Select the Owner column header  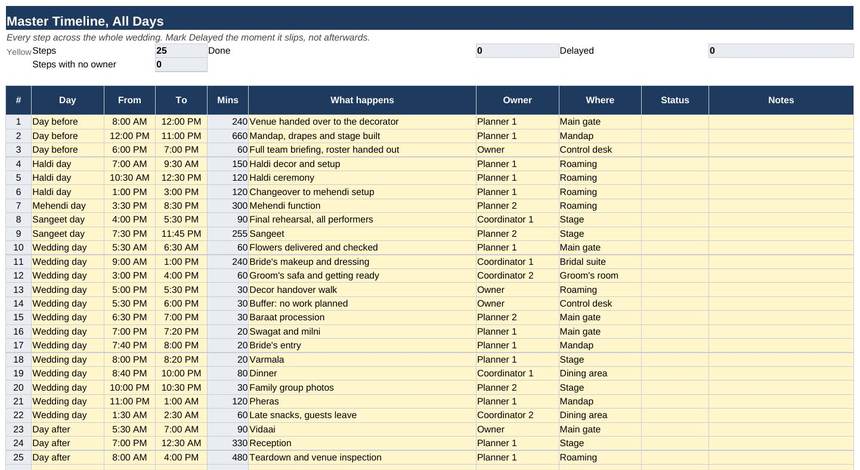pos(517,100)
